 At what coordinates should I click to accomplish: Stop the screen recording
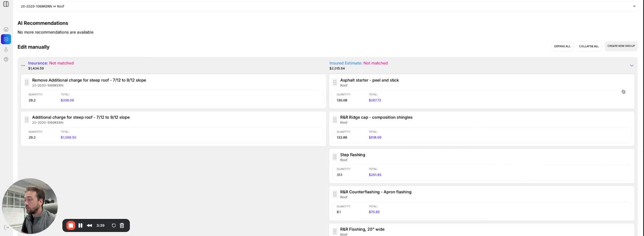71,225
